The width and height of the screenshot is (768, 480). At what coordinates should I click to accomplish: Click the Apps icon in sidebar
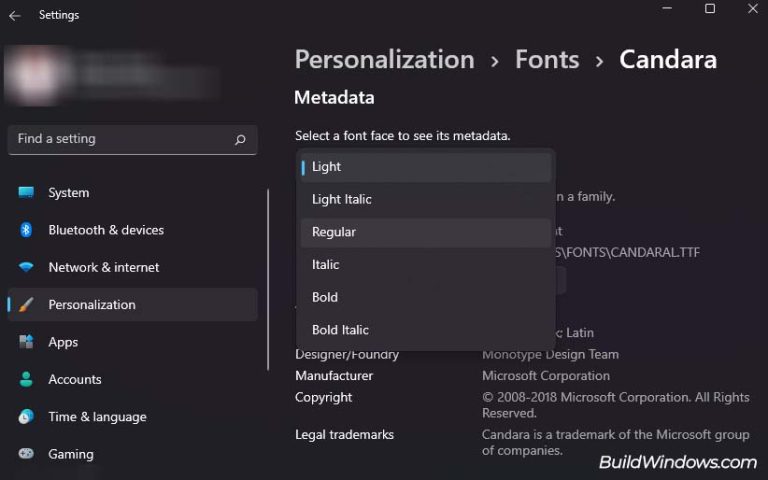pyautogui.click(x=26, y=342)
